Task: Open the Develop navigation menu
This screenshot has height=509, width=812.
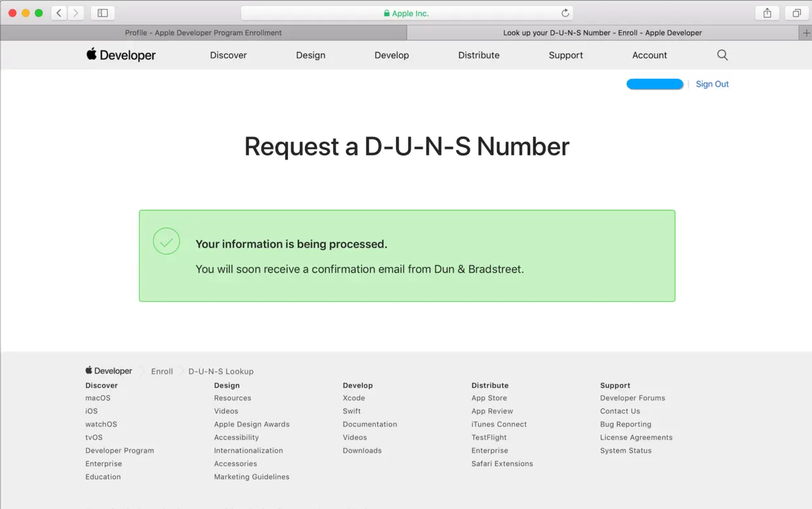Action: (392, 55)
